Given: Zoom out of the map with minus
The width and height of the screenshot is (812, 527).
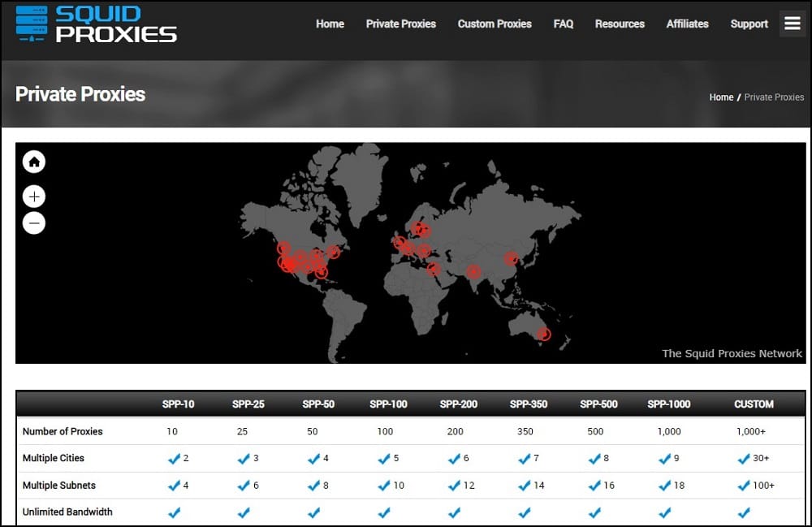Looking at the screenshot, I should tap(34, 223).
